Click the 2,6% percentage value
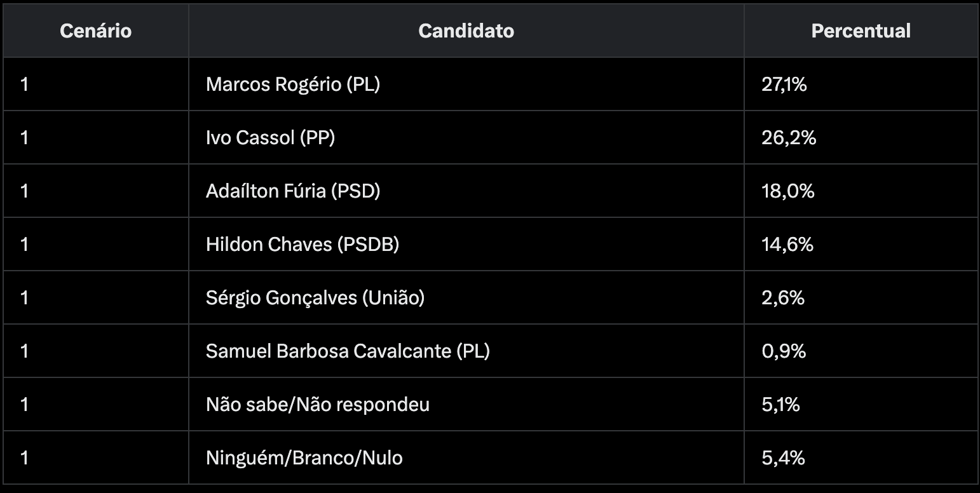The width and height of the screenshot is (980, 493). 783,298
